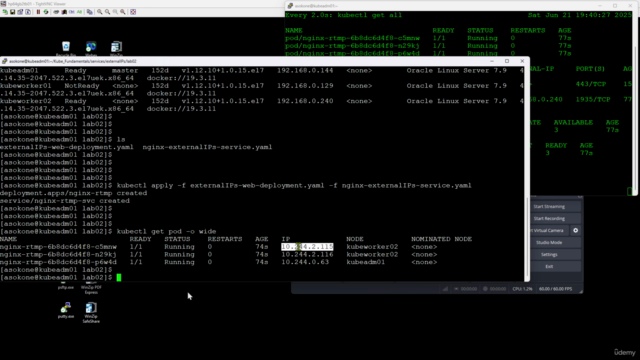640x360 pixels.
Task: Click the CPU 1.2% status entry in OBS
Action: 522,289
